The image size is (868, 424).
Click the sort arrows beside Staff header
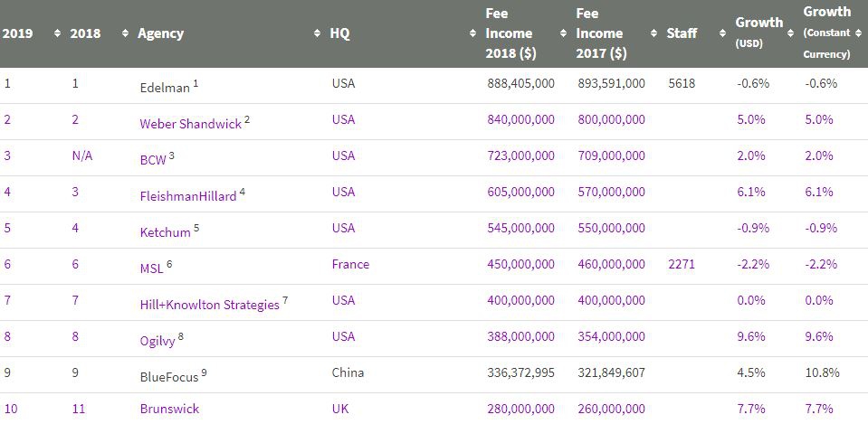coord(722,33)
